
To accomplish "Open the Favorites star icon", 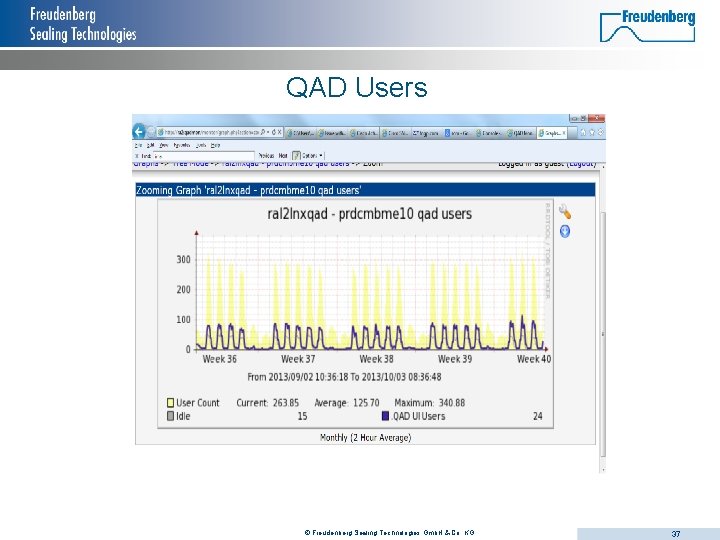I will pyautogui.click(x=592, y=133).
